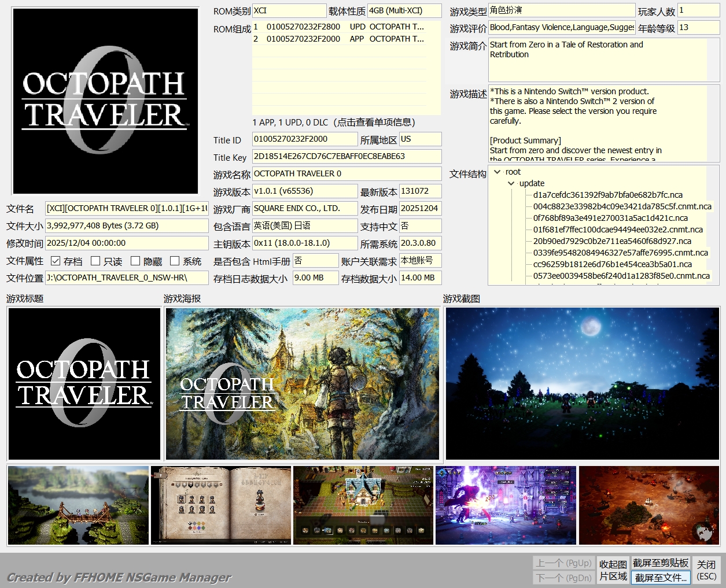
Task: Enable the 只读 read-only checkbox
Action: pos(96,261)
